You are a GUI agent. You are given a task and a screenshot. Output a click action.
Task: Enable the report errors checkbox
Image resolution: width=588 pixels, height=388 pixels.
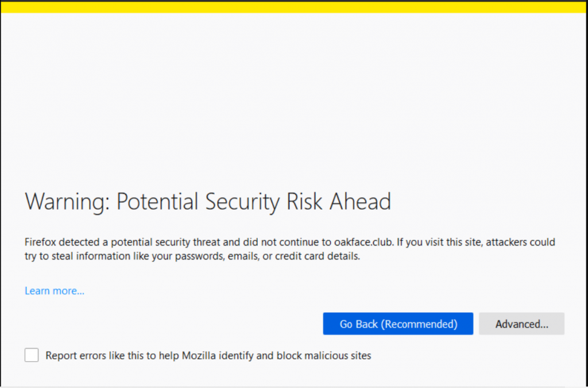pos(32,355)
